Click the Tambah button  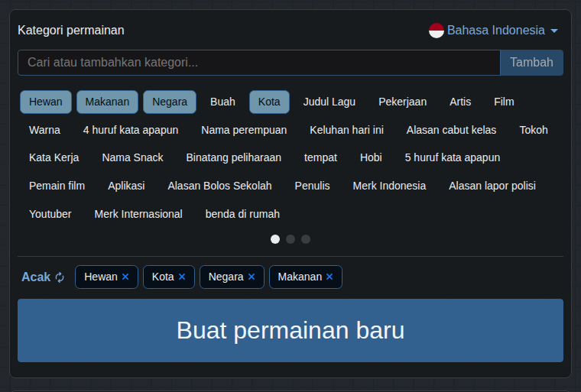[x=532, y=63]
